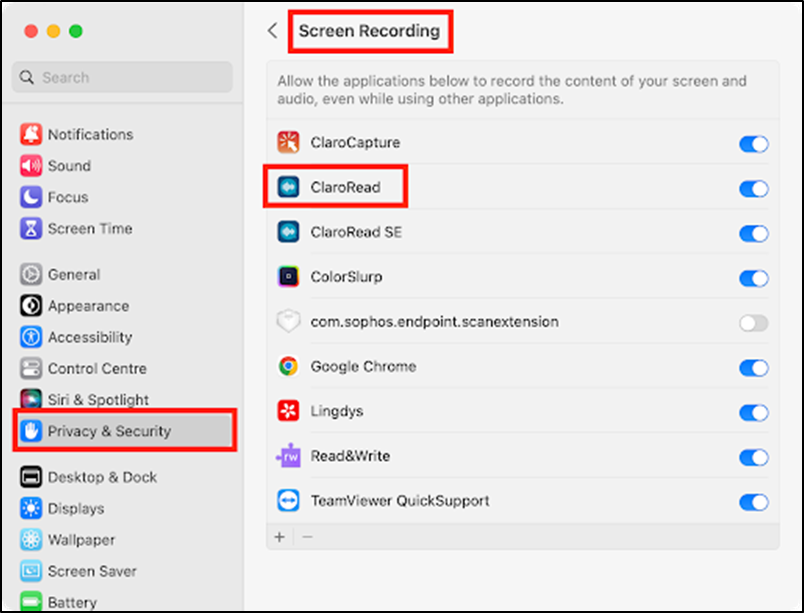
Task: Click the ClaroCapture app icon
Action: coord(288,142)
